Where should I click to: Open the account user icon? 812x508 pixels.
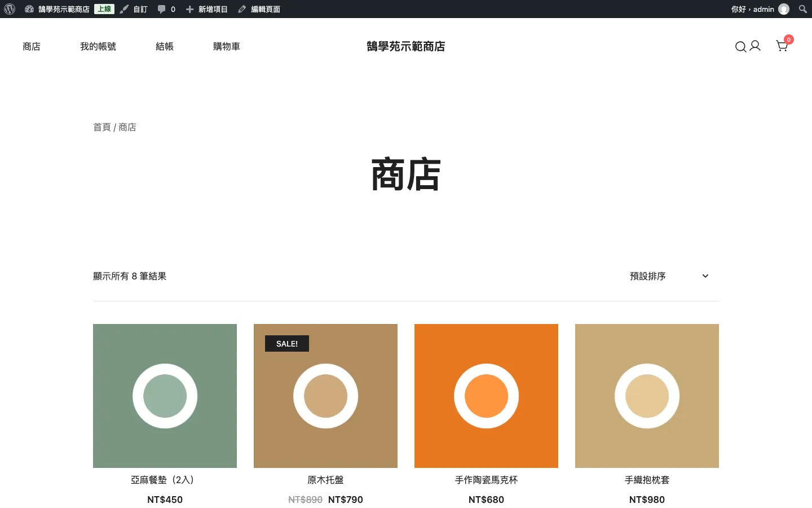pyautogui.click(x=755, y=46)
